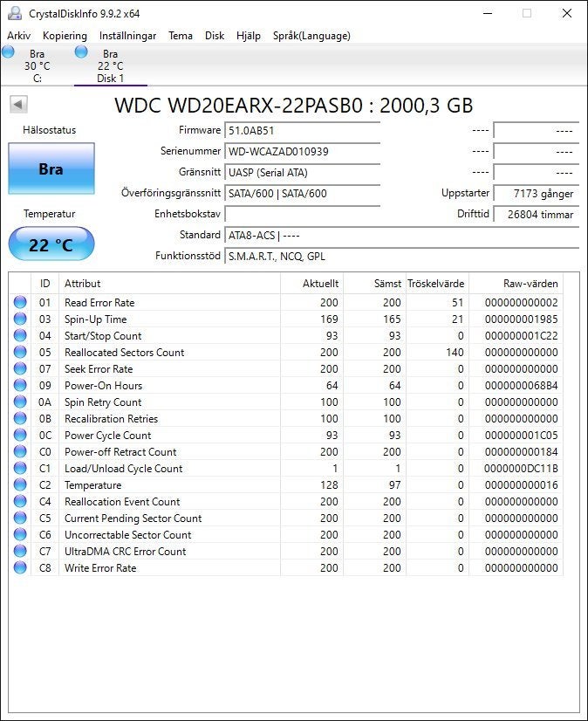Click the SATA/600 transfer mode field

pyautogui.click(x=302, y=194)
